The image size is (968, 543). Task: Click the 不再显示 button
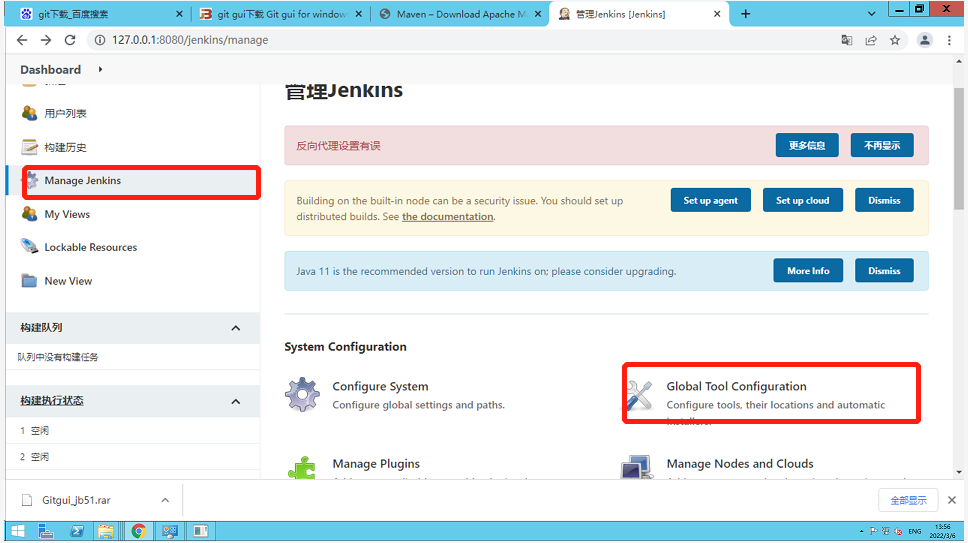(x=882, y=145)
